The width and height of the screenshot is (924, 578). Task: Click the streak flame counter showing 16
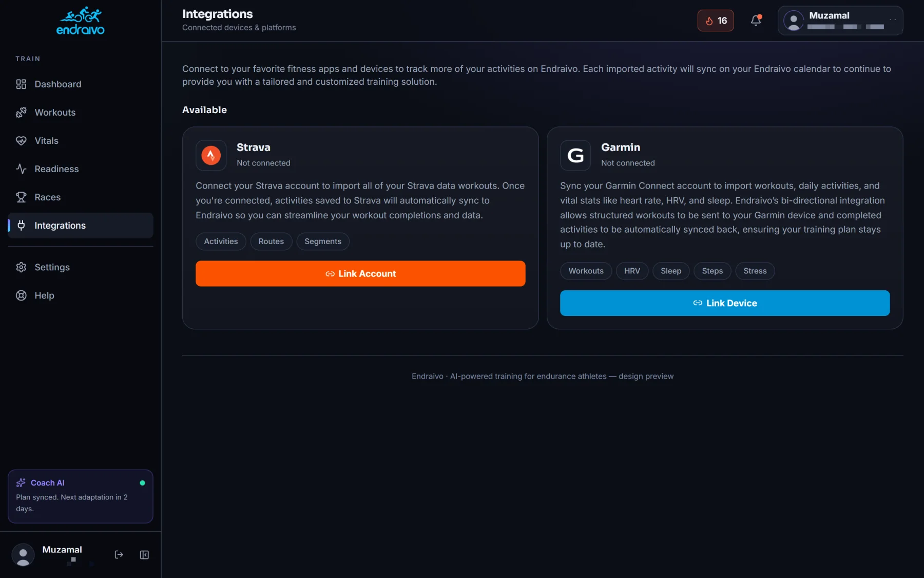(716, 21)
